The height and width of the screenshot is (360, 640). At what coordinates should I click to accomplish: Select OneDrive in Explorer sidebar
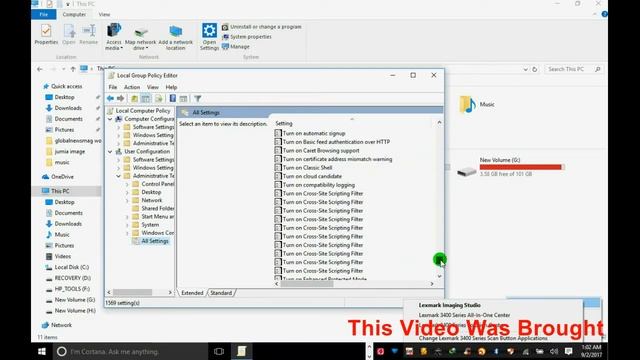pyautogui.click(x=62, y=177)
